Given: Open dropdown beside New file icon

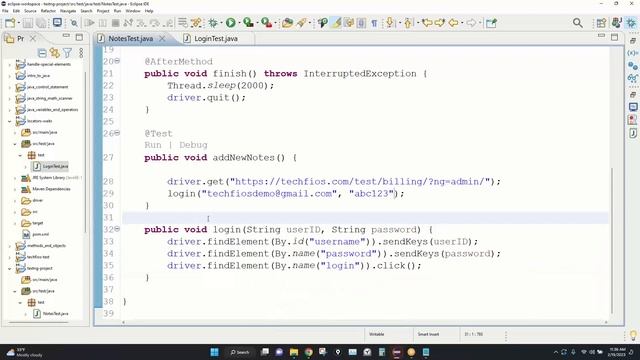Looking at the screenshot, I should click(19, 23).
